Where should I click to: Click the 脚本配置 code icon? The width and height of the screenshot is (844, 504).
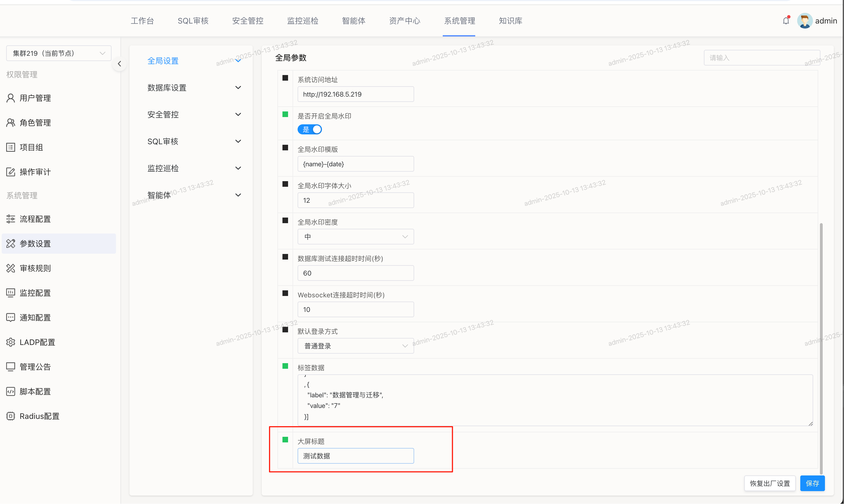tap(11, 391)
